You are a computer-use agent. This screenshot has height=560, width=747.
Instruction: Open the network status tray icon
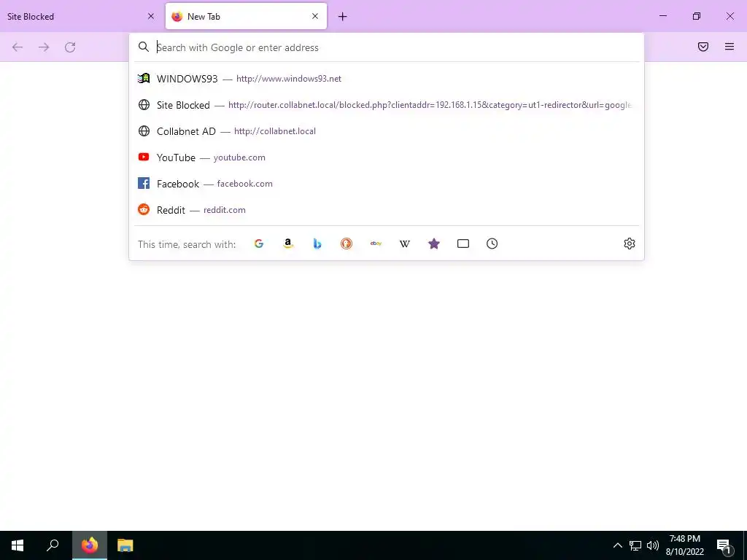pos(635,545)
